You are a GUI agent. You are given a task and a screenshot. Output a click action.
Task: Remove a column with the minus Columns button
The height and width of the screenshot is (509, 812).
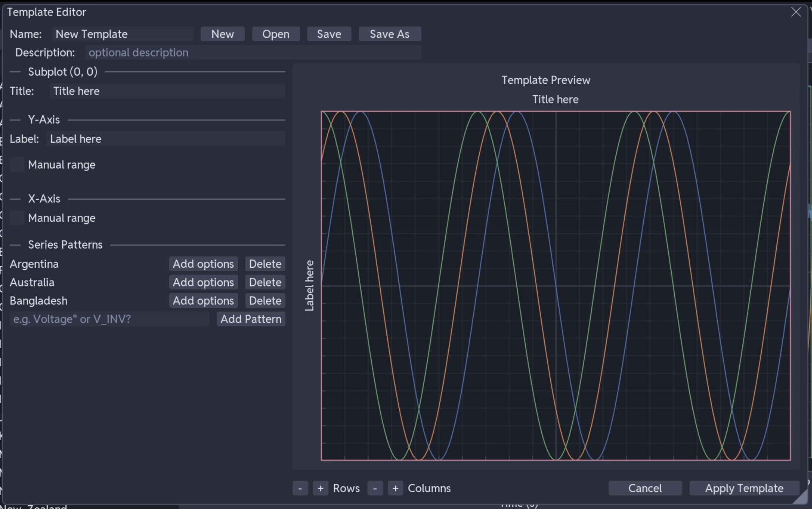375,488
